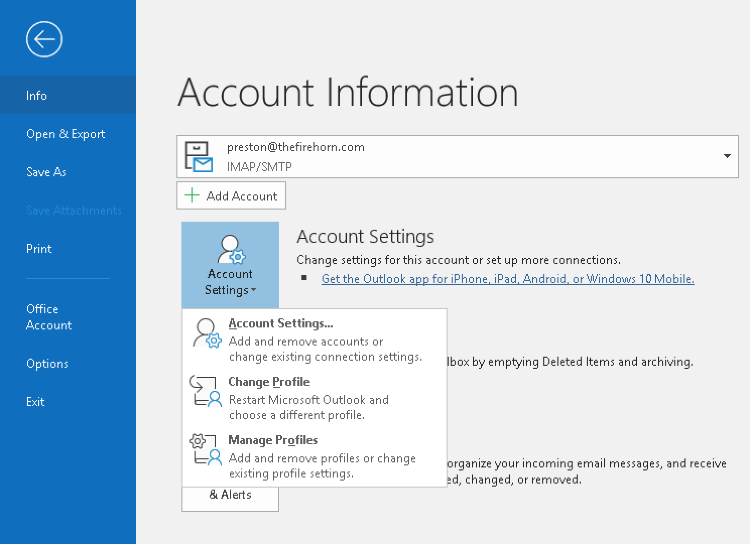The image size is (750, 544).
Task: Click the IMAP/SMTP account type label
Action: click(x=259, y=167)
